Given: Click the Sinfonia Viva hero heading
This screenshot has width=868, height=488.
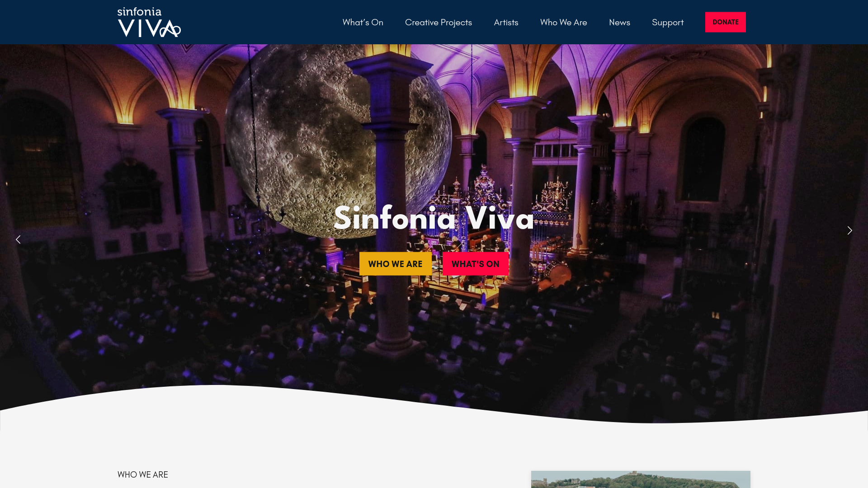Looking at the screenshot, I should [x=434, y=218].
